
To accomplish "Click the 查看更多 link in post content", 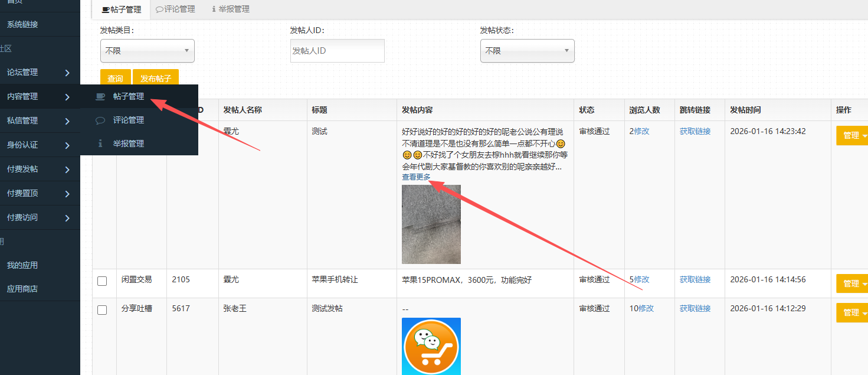I will [x=416, y=177].
